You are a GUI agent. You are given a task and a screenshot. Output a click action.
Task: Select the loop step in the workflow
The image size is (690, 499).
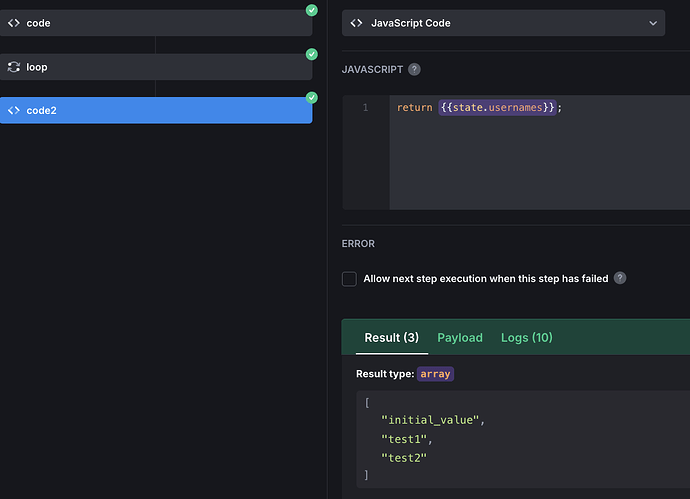(156, 67)
